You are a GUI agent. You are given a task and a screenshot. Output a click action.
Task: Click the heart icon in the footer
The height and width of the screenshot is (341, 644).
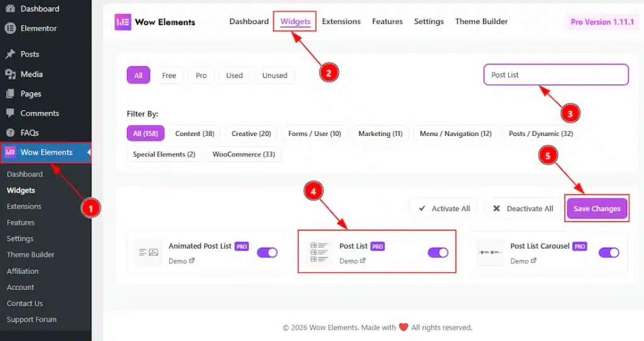(x=404, y=327)
